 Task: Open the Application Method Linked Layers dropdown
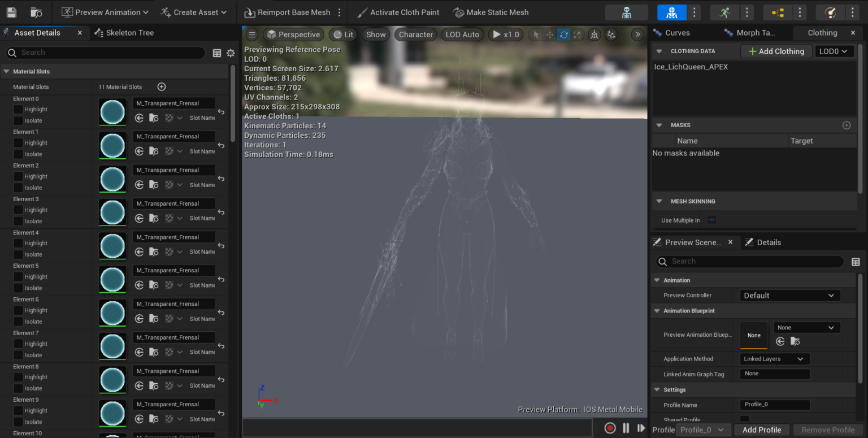tap(774, 358)
